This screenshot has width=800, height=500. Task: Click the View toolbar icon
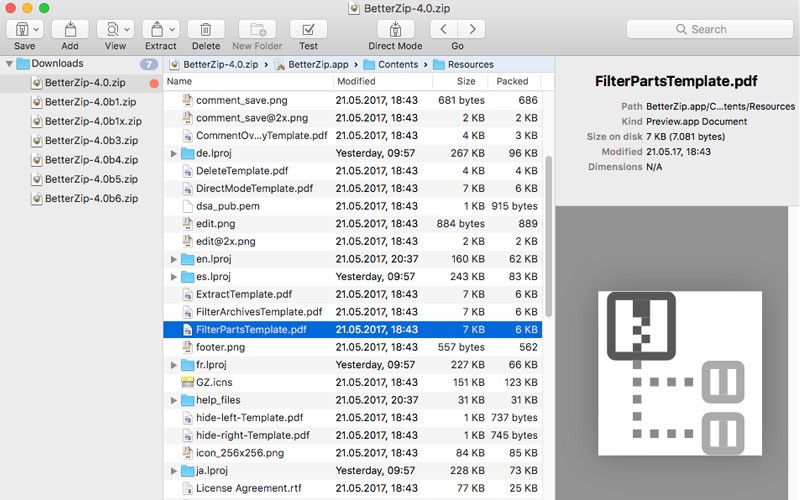tap(112, 30)
